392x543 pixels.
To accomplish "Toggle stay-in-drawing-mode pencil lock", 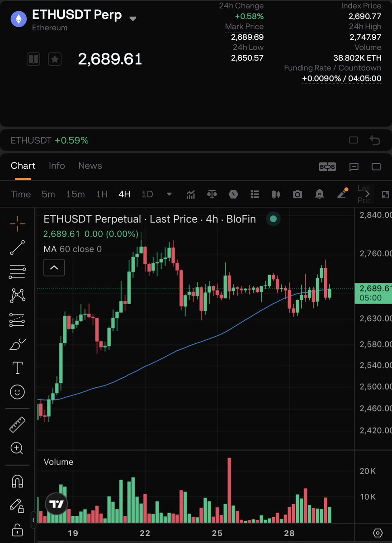I will coord(17,505).
